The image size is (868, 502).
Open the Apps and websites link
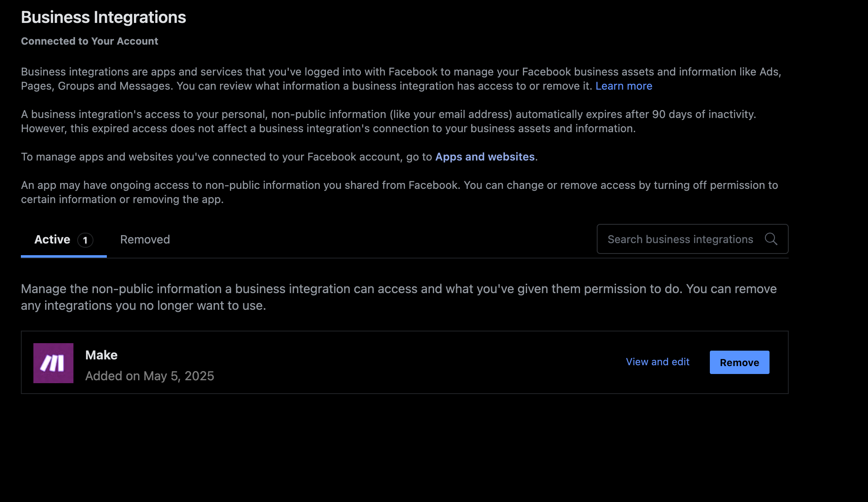point(485,157)
